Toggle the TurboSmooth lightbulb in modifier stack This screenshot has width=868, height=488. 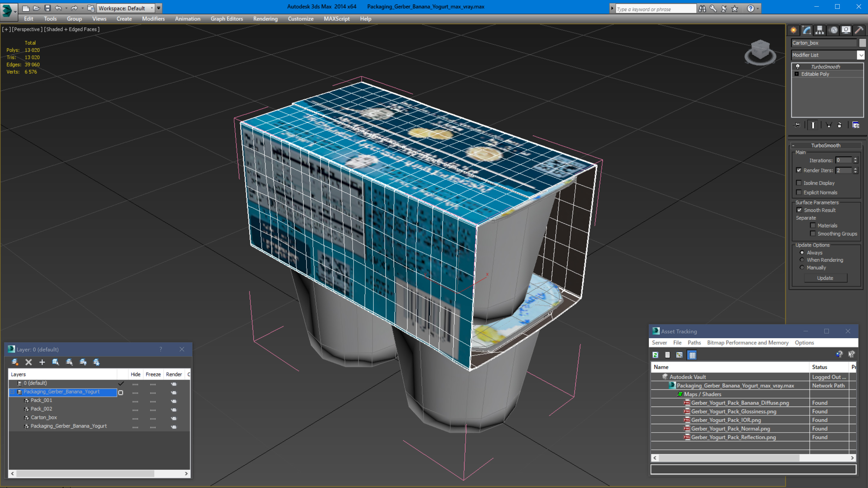(797, 66)
